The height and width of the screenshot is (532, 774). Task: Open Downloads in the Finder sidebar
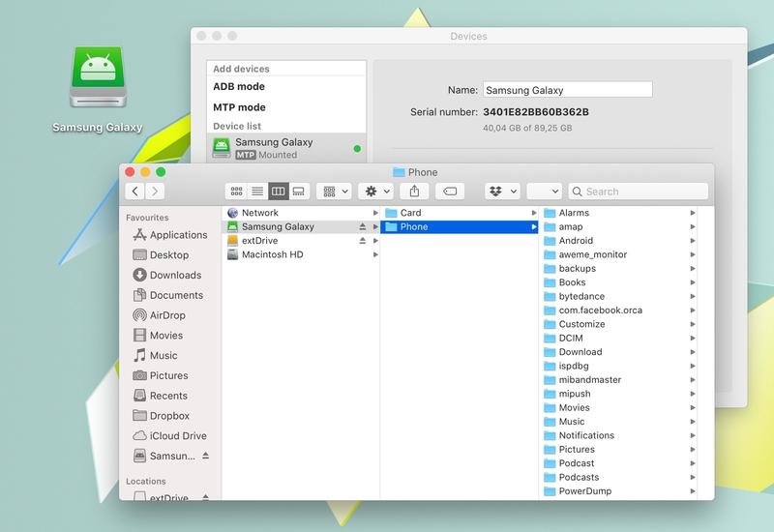pyautogui.click(x=175, y=276)
